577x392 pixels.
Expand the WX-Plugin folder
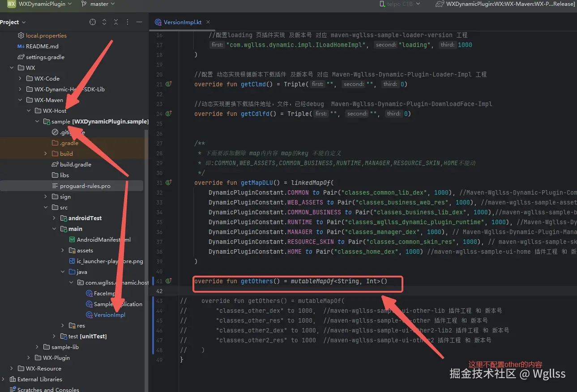click(x=29, y=358)
